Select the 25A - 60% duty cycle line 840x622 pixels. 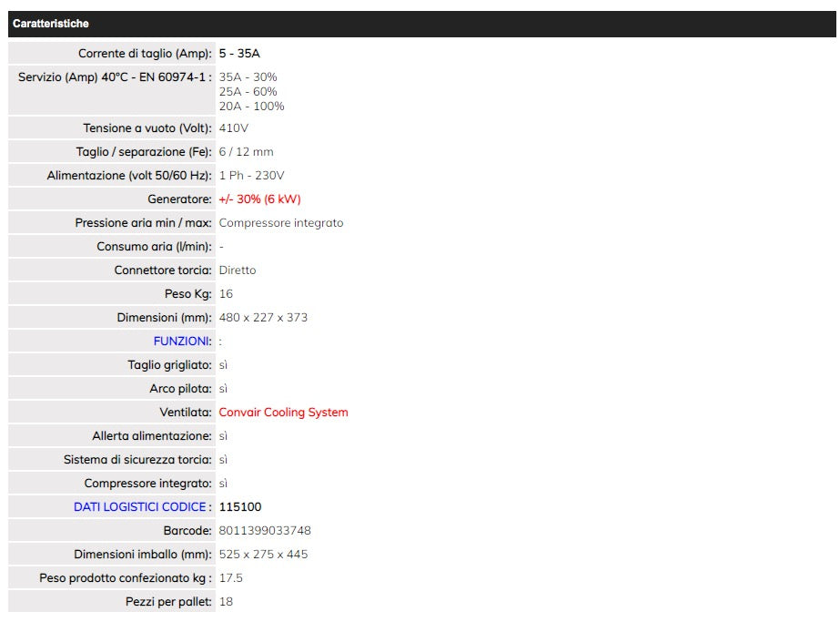[248, 92]
